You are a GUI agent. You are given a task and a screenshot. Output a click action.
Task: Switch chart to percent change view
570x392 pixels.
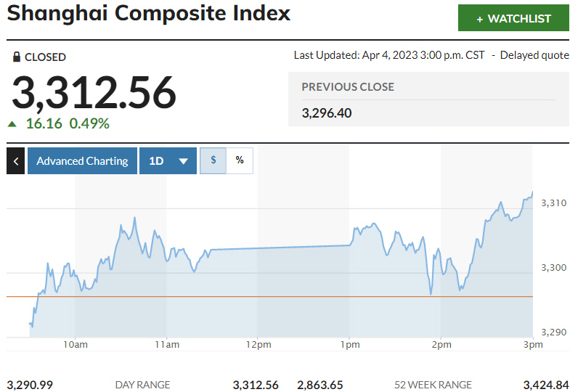coord(240,160)
